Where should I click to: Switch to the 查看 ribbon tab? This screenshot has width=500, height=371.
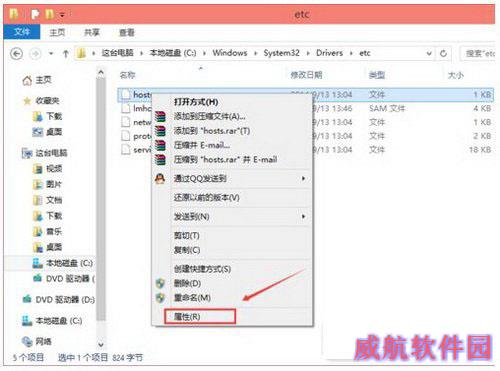(x=127, y=32)
